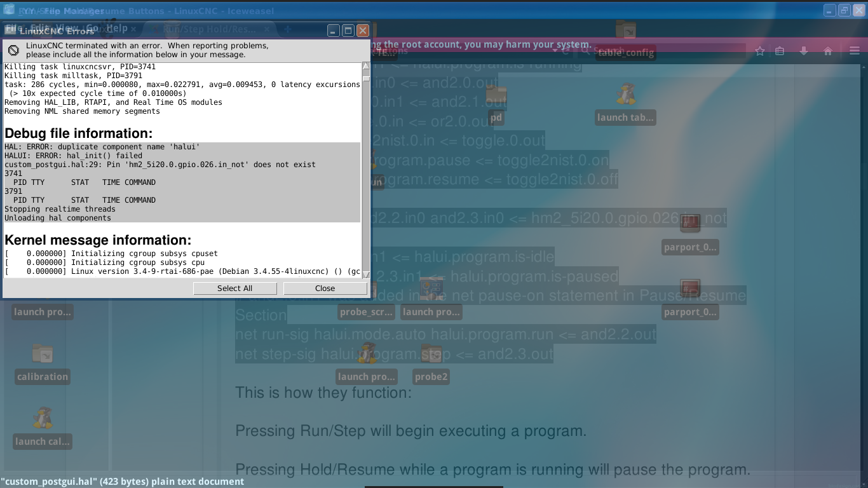Open the calibration folder icon
Image resolution: width=868 pixels, height=488 pixels.
[43, 354]
